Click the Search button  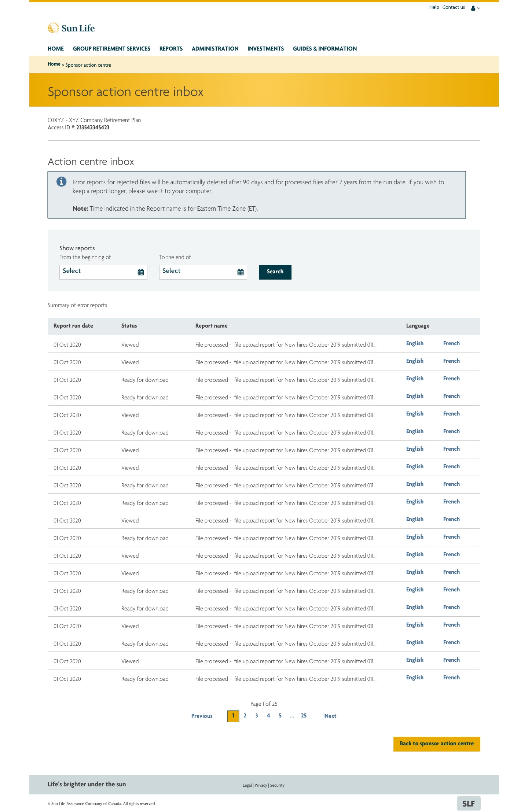coord(275,272)
